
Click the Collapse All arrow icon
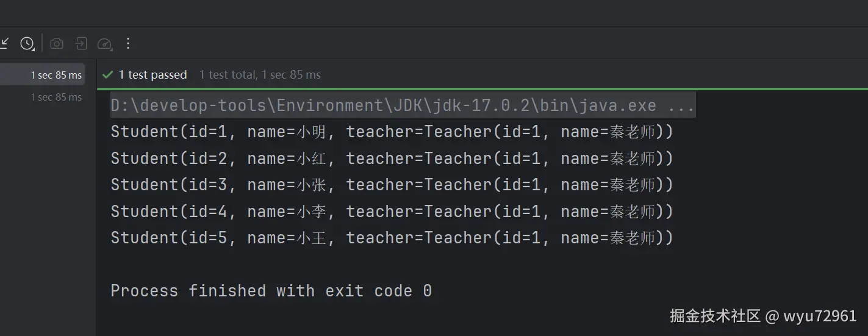tap(5, 43)
